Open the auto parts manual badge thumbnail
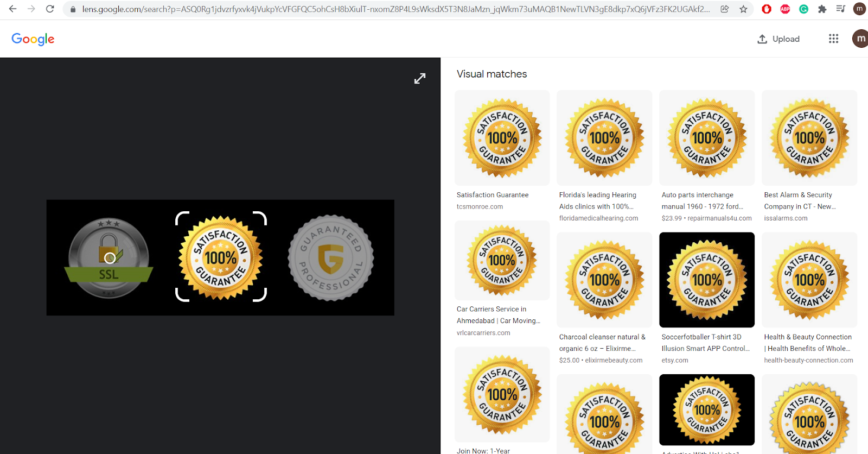Viewport: 868px width, 454px height. coord(707,138)
